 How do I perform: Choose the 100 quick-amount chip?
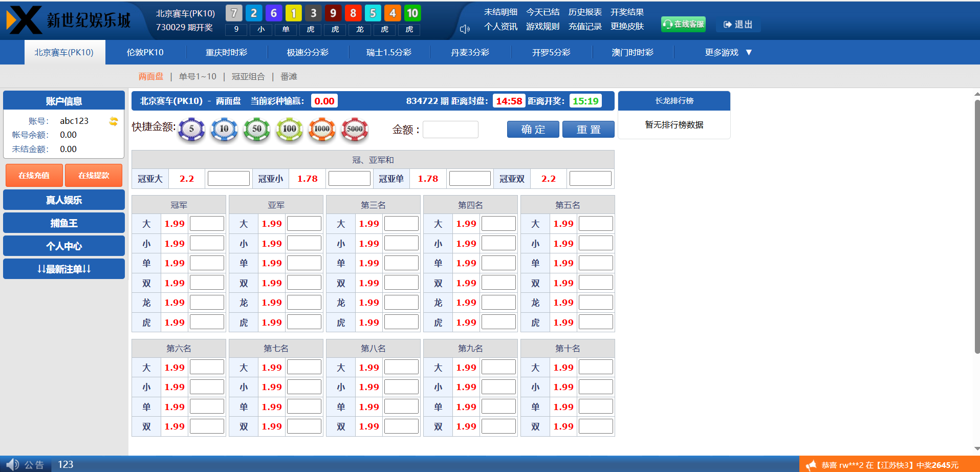290,129
